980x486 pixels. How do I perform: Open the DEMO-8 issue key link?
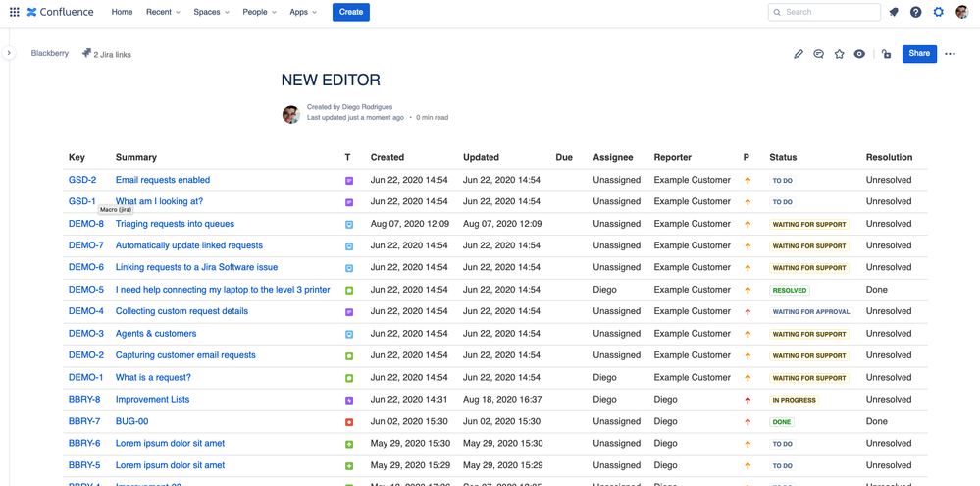coord(85,224)
